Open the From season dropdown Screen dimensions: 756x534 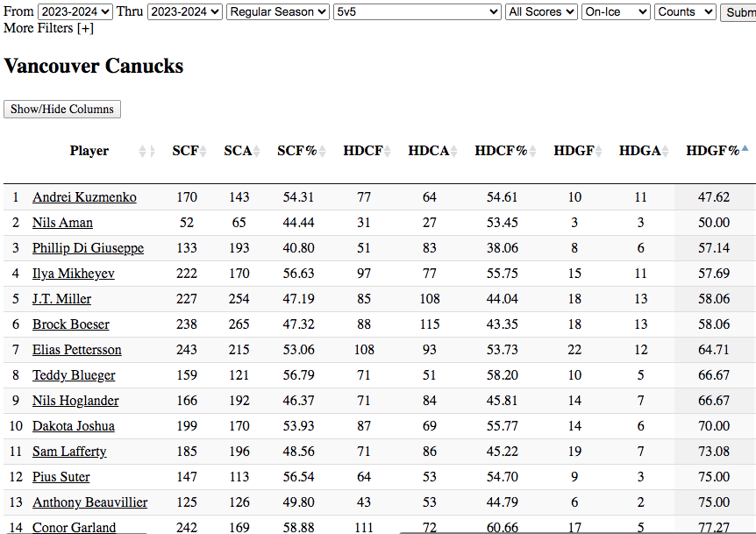point(75,11)
